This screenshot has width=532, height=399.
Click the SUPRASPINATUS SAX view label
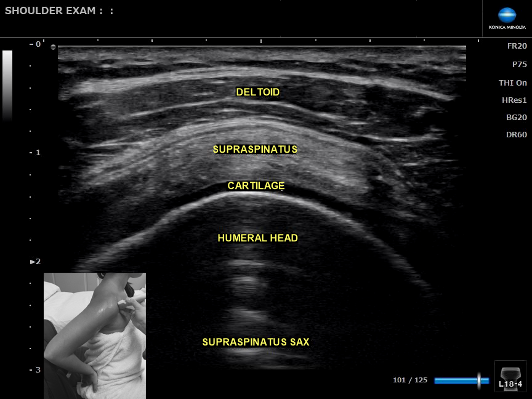256,342
